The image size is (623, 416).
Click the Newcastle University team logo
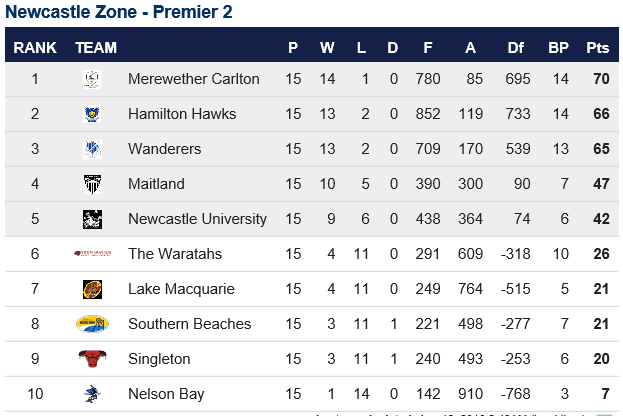click(92, 219)
